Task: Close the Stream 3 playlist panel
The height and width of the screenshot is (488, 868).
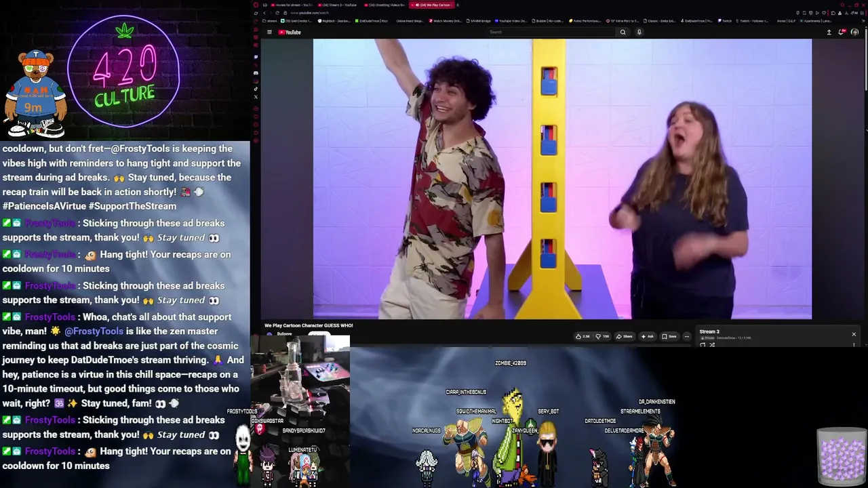Action: 854,334
